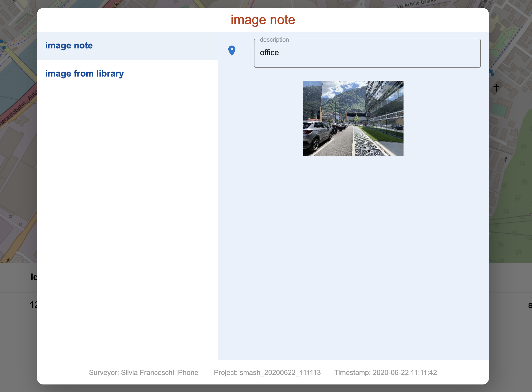Viewport: 532px width, 392px height.
Task: Click the Timestamp: 2020-06-22 11:11:42 text
Action: coord(385,372)
